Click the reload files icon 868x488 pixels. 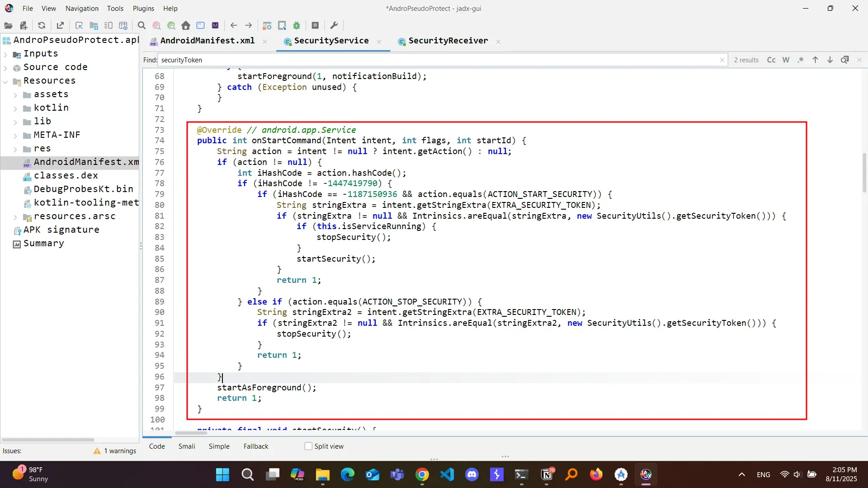point(42,25)
